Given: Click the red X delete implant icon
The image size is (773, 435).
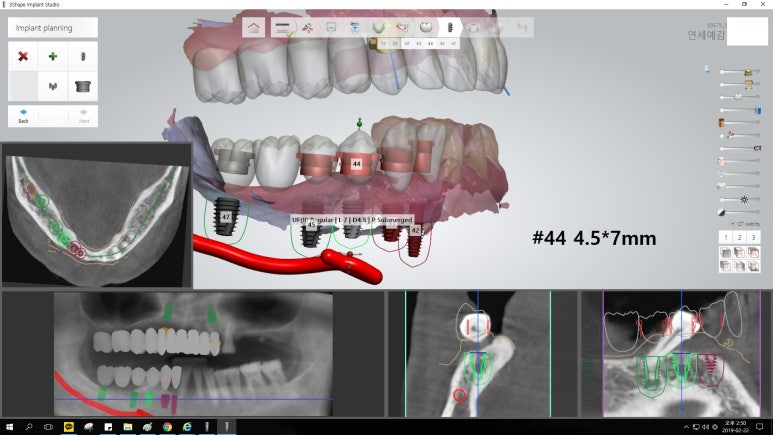Looking at the screenshot, I should pos(22,57).
